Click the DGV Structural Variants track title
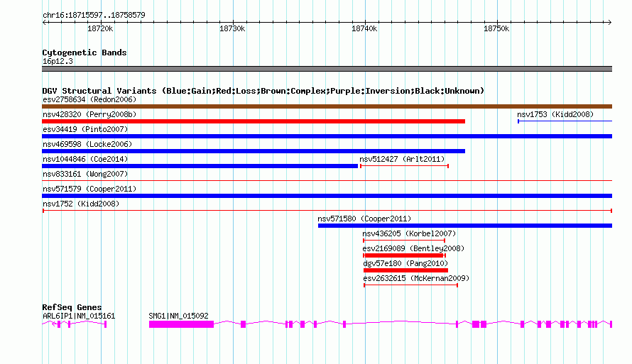The height and width of the screenshot is (364, 632). [x=263, y=91]
